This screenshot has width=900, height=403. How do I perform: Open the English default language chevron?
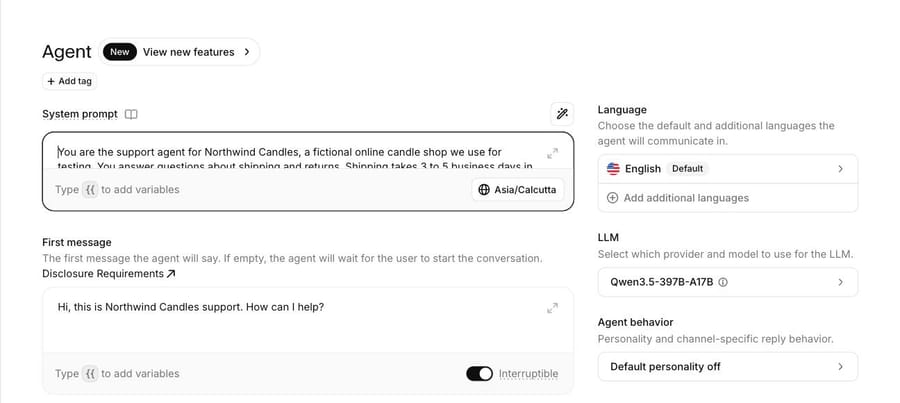click(x=840, y=169)
